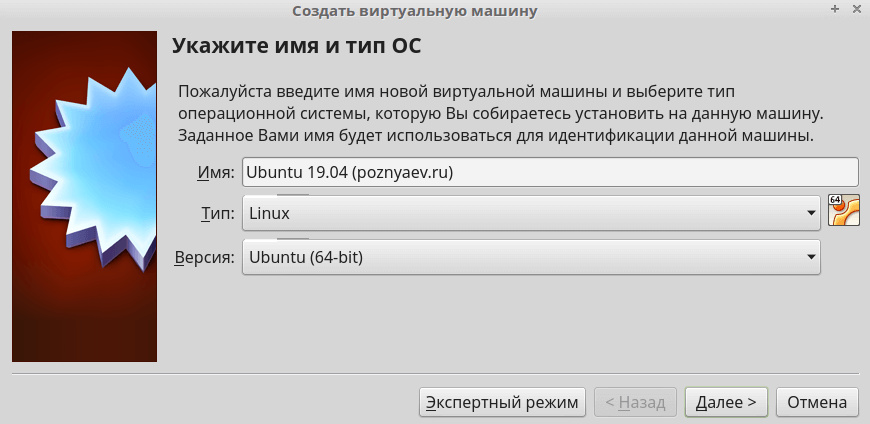Click the dark red wizard side banner

tap(85, 320)
